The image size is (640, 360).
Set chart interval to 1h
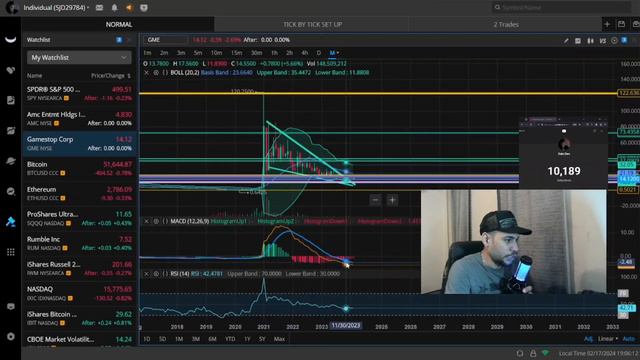[x=274, y=53]
